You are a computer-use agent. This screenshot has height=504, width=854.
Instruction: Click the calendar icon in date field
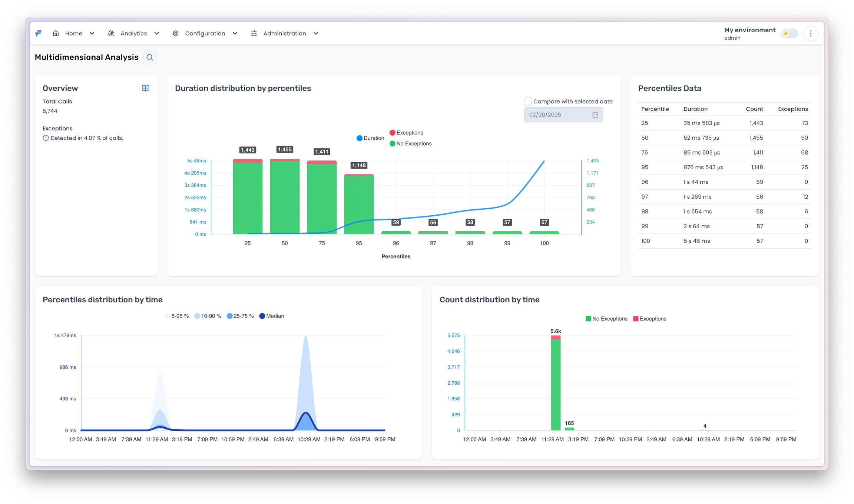(x=595, y=115)
